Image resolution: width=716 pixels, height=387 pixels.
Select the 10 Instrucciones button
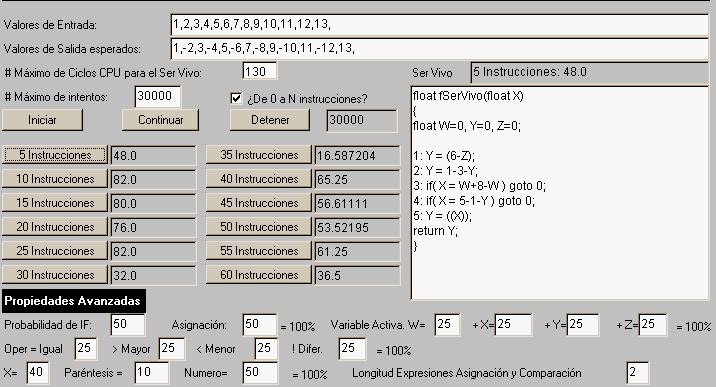pos(55,179)
